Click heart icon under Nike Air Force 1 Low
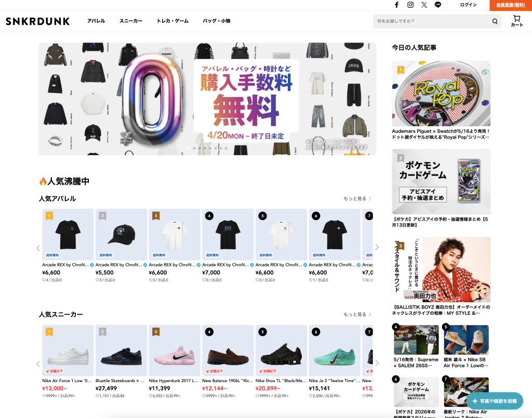The width and height of the screenshot is (532, 418). tap(44, 396)
